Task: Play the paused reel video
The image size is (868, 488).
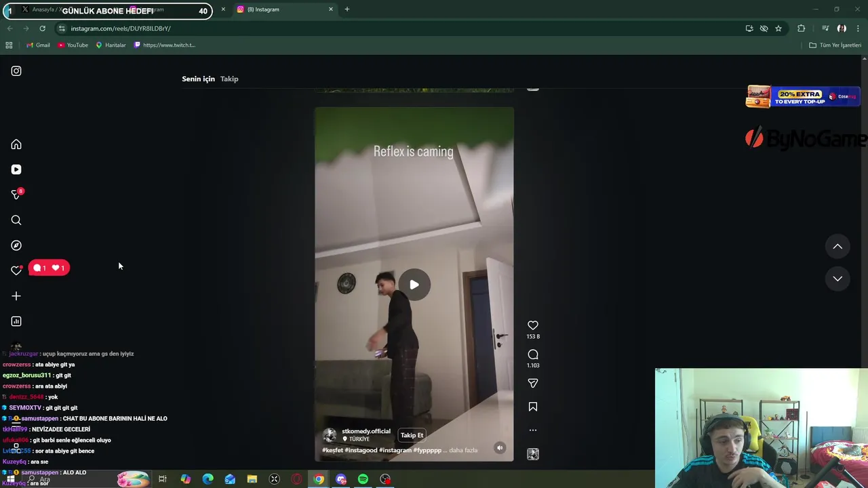Action: click(414, 285)
